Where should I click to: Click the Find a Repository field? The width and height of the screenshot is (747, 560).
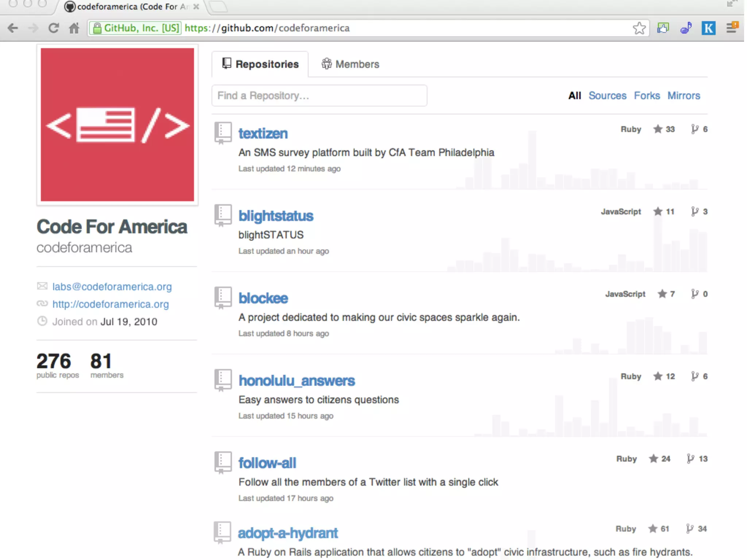click(x=319, y=96)
